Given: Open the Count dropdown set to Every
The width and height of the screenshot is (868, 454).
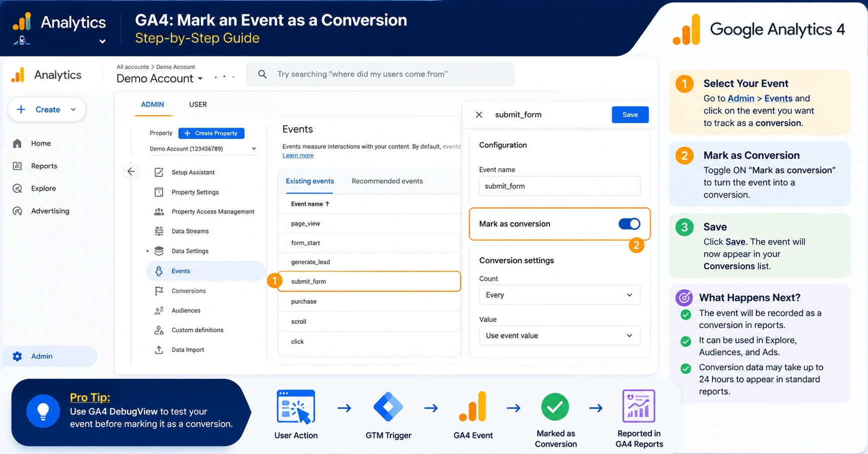Looking at the screenshot, I should pyautogui.click(x=560, y=295).
